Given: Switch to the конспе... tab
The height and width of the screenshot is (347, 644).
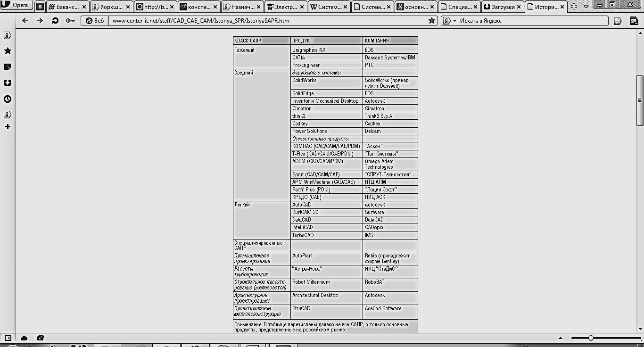Looking at the screenshot, I should 198,7.
